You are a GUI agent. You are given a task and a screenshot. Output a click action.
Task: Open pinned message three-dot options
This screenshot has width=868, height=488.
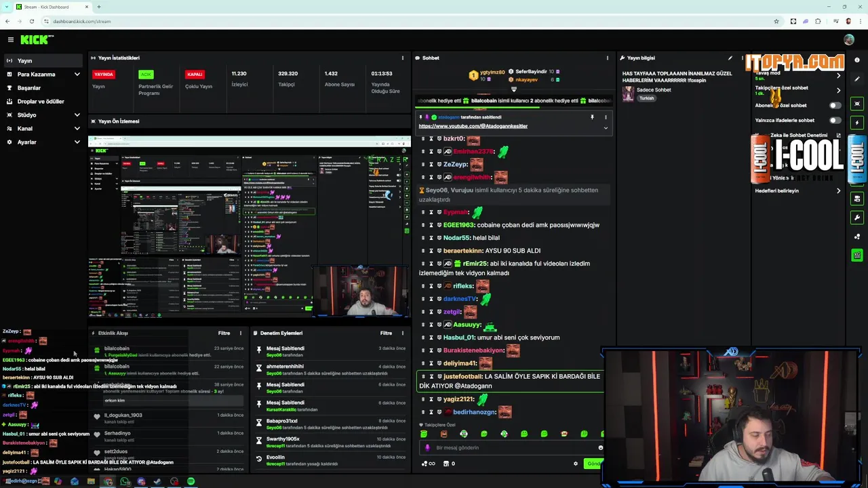pyautogui.click(x=606, y=117)
